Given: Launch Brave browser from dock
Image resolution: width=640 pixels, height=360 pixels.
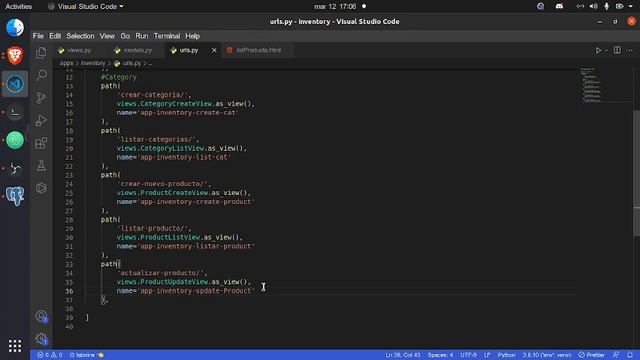Looking at the screenshot, I should point(15,56).
